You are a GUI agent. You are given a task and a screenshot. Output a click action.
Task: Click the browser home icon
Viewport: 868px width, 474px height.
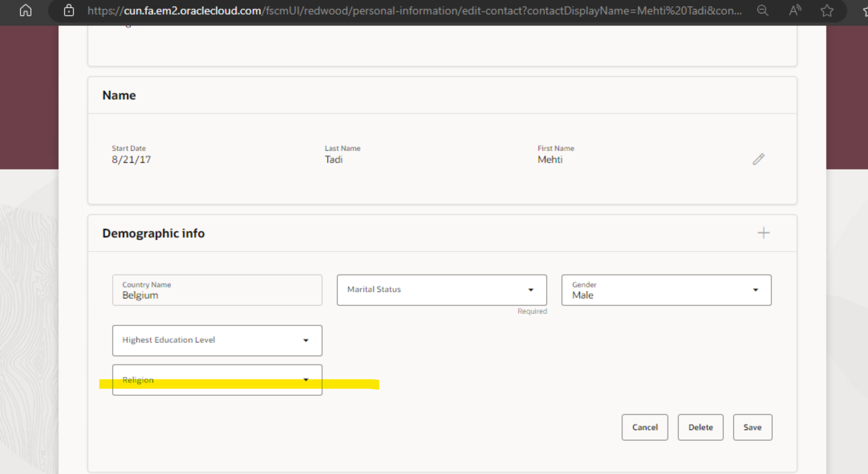(x=26, y=11)
